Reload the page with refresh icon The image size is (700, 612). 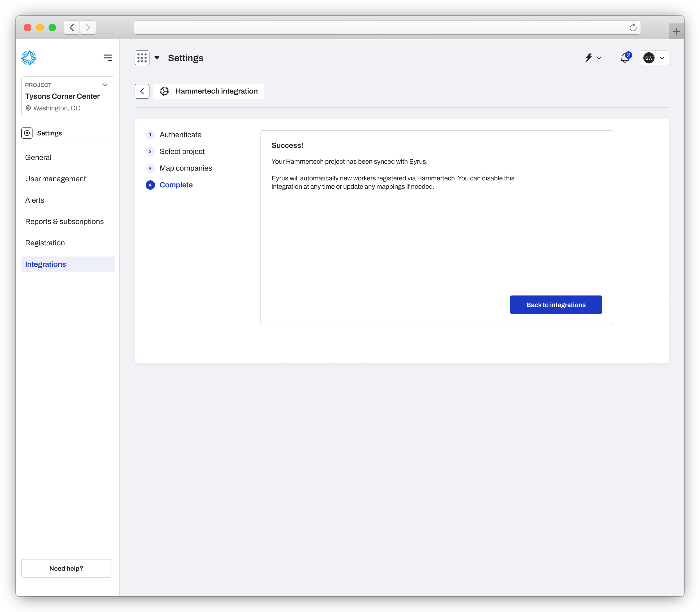(633, 27)
